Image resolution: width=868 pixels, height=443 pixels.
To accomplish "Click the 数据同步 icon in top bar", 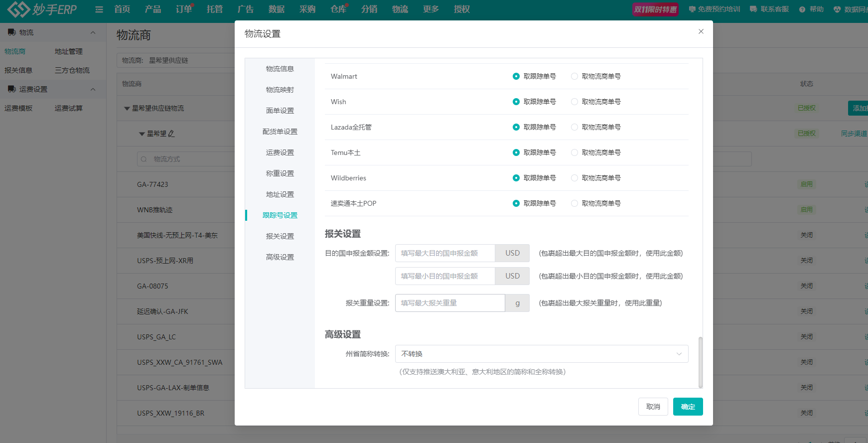I will [x=837, y=9].
